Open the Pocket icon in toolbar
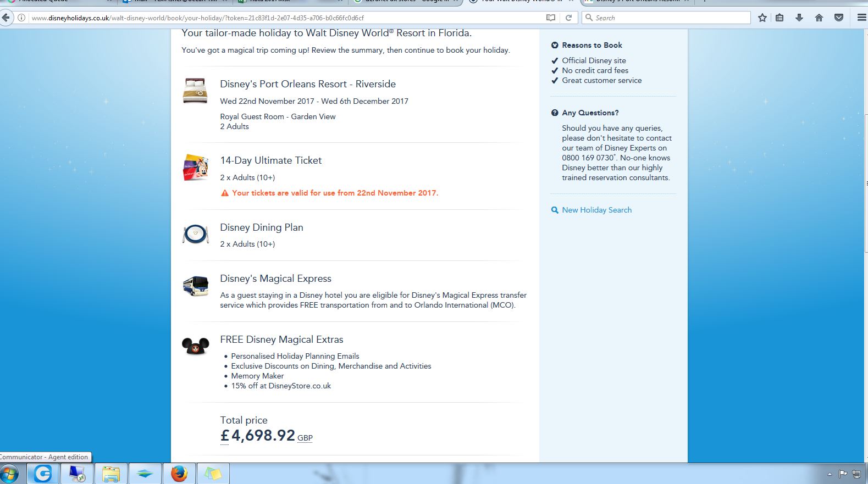 tap(839, 18)
